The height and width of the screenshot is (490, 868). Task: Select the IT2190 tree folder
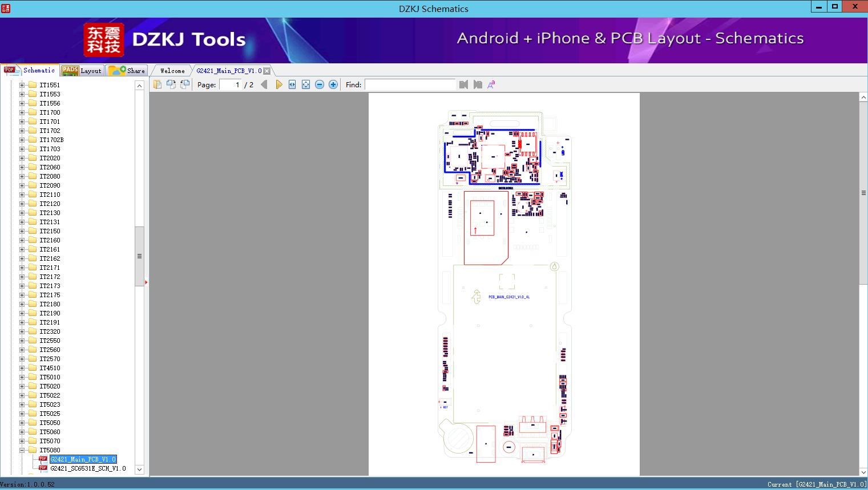coord(50,313)
